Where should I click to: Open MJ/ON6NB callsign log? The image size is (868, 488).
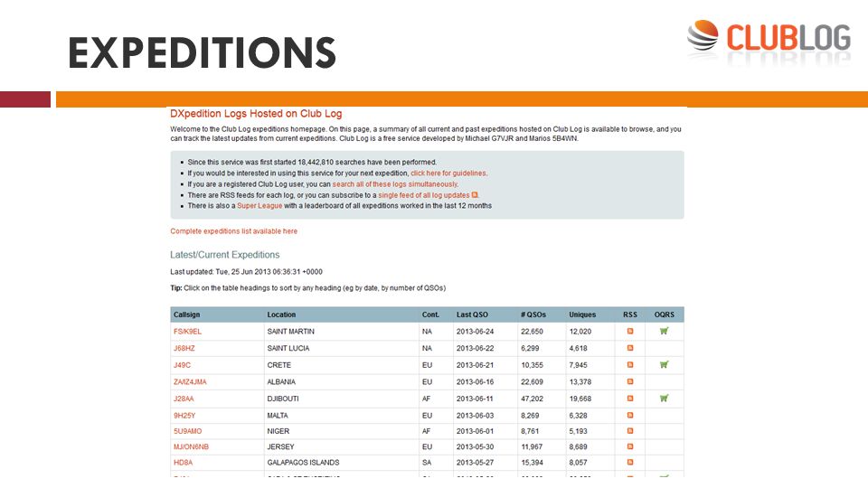click(x=191, y=446)
